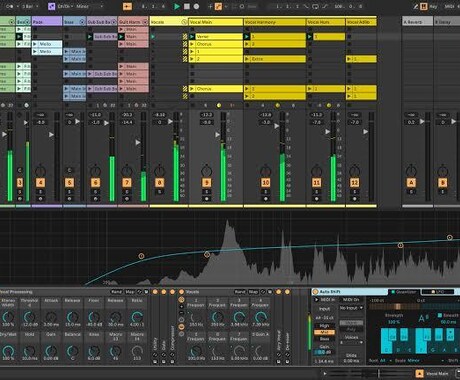Switch to the Quantizer tab
Image resolution: width=460 pixels, height=380 pixels.
404,292
